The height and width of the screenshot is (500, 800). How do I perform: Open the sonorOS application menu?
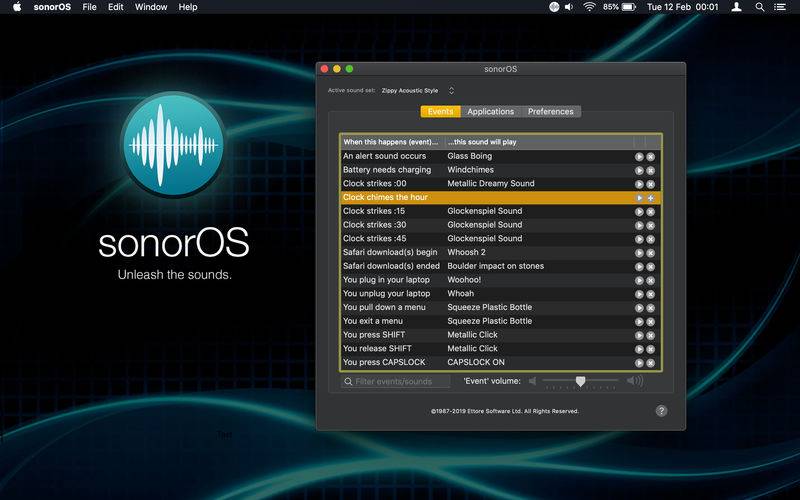[52, 7]
